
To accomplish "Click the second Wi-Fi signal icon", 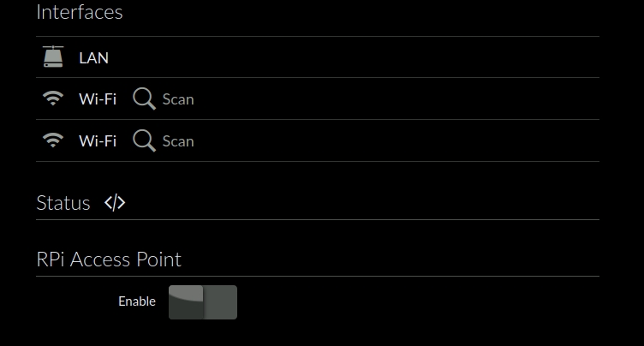I will [53, 140].
